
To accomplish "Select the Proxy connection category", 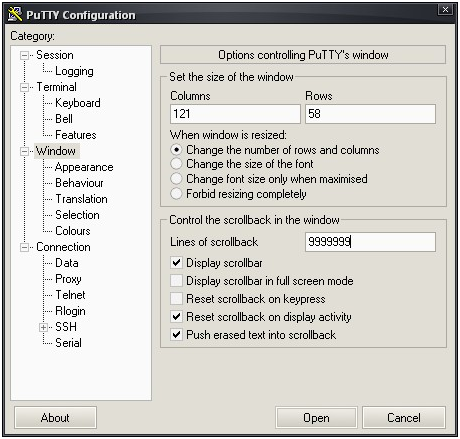I will point(68,279).
